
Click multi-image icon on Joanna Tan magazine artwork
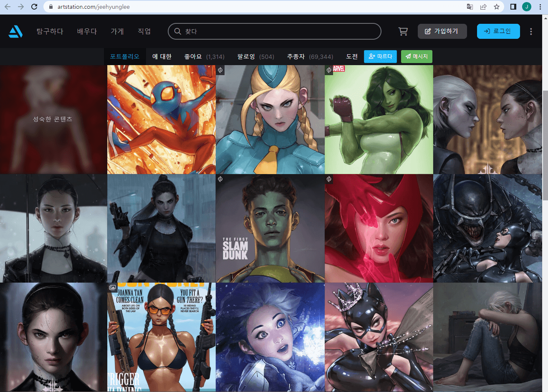coord(112,288)
